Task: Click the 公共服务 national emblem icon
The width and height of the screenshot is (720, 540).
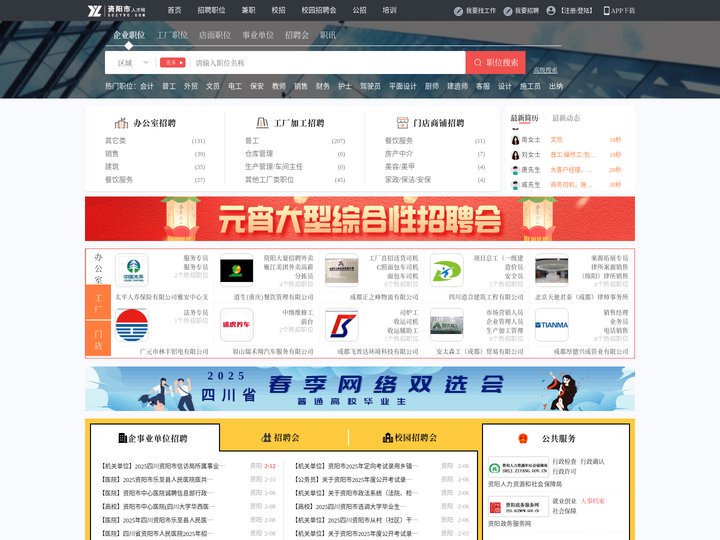Action: [x=523, y=438]
